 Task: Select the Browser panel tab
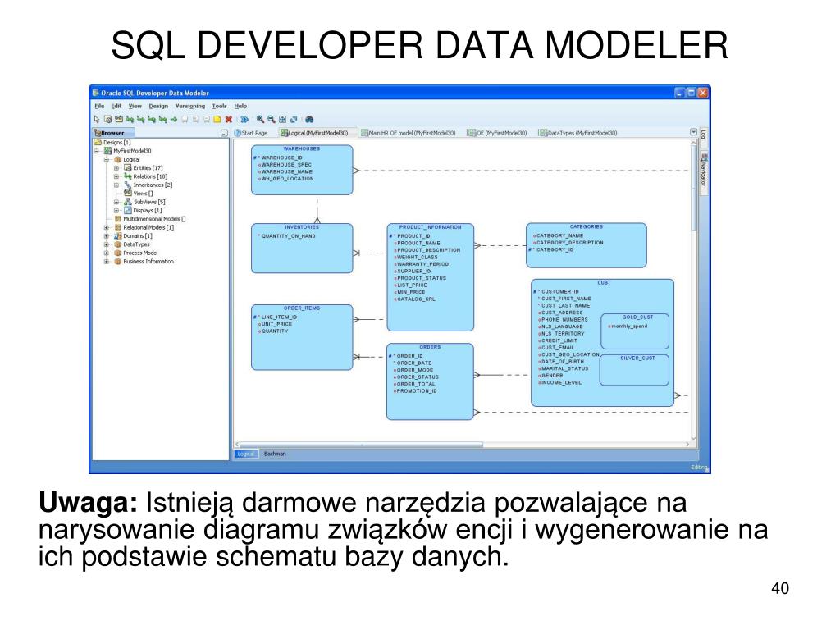pyautogui.click(x=113, y=133)
